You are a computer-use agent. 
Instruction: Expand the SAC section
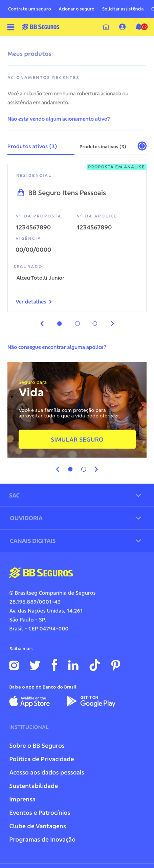click(77, 495)
